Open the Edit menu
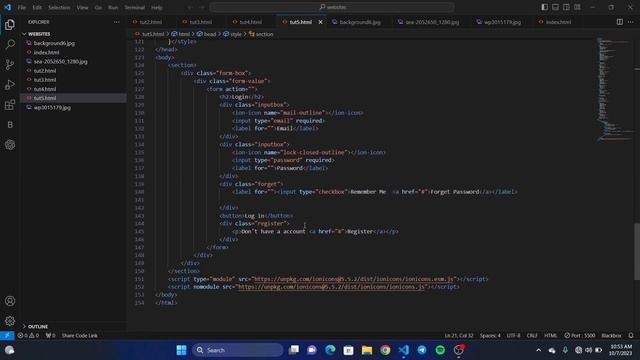The height and width of the screenshot is (360, 640). click(x=37, y=7)
